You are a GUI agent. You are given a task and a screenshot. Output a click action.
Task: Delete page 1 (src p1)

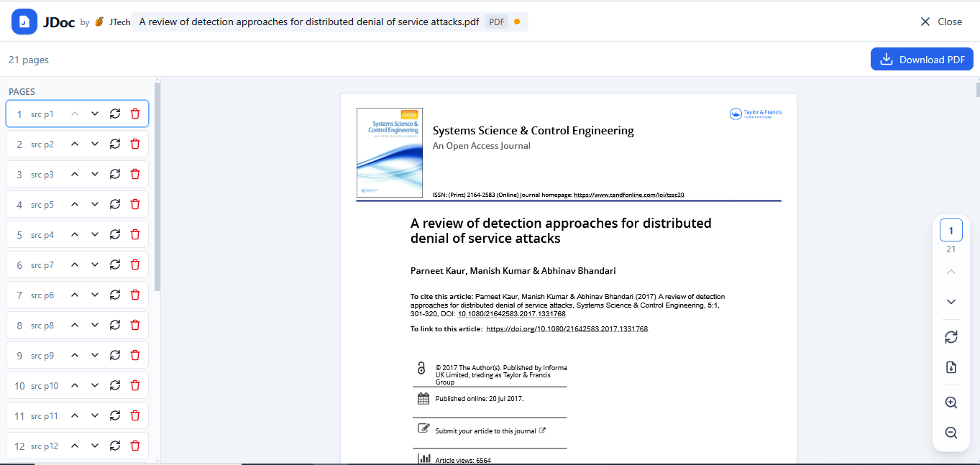[x=135, y=114]
